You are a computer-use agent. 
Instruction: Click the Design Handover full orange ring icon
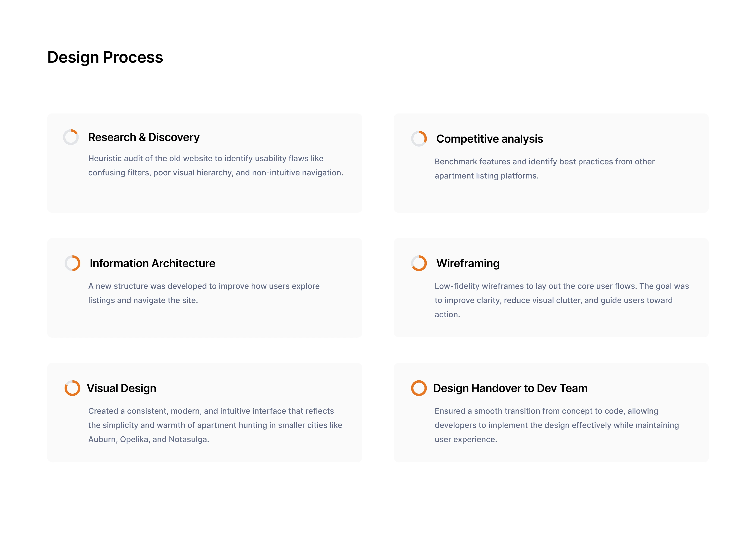click(419, 388)
